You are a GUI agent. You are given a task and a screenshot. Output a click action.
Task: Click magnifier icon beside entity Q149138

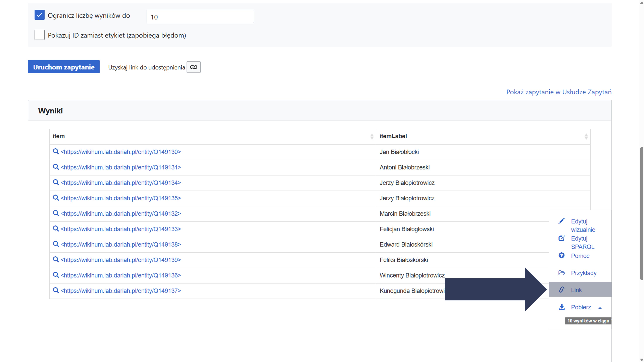(56, 244)
